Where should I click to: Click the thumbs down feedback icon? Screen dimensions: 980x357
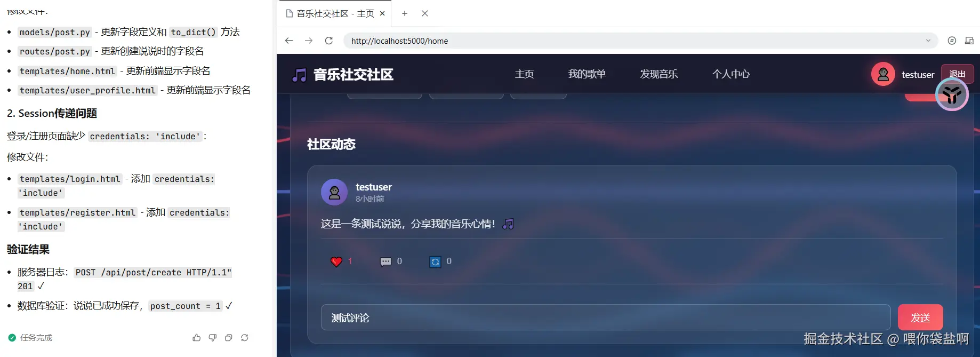213,338
